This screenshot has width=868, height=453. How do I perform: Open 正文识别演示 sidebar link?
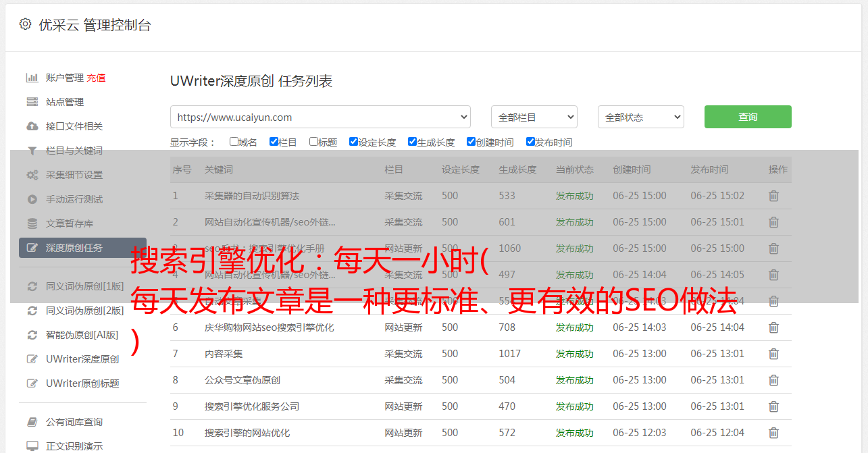[74, 446]
